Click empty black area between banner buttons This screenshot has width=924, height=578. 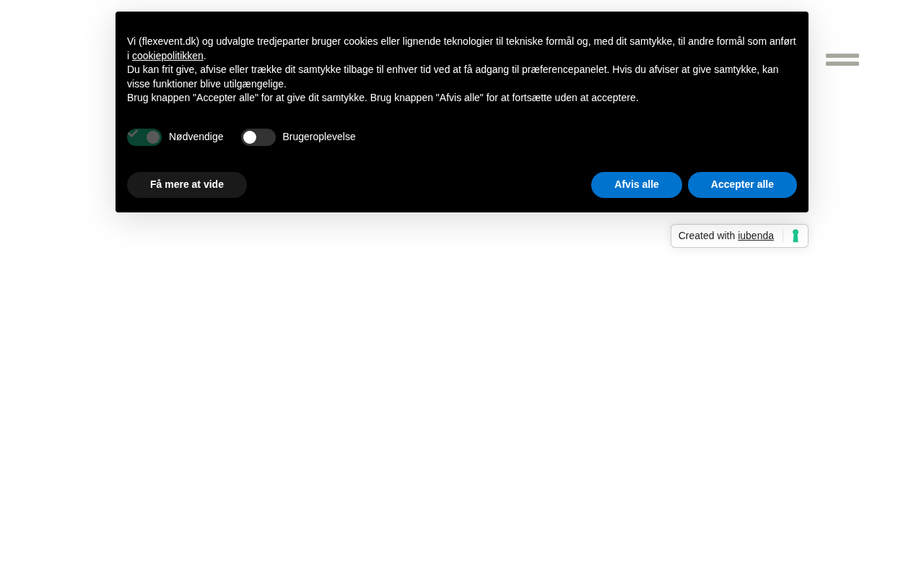pos(419,185)
